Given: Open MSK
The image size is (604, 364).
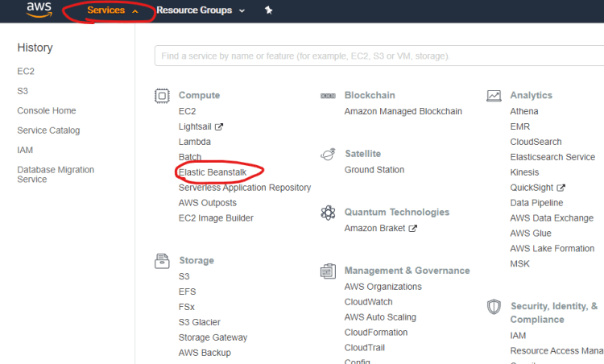Looking at the screenshot, I should point(520,264).
